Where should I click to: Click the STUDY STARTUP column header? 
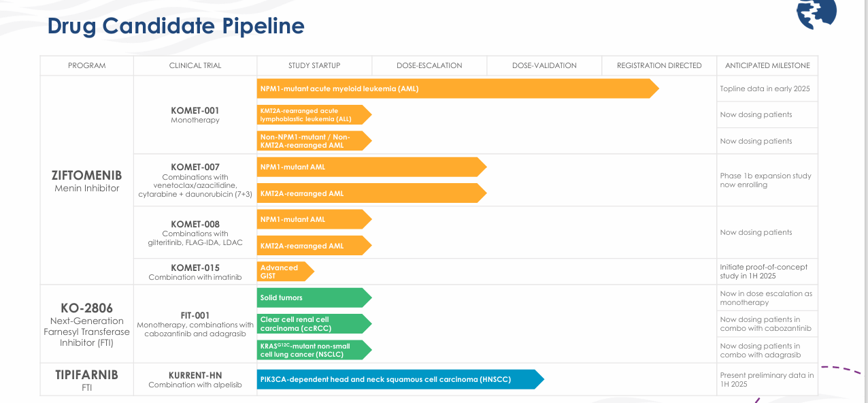(314, 65)
